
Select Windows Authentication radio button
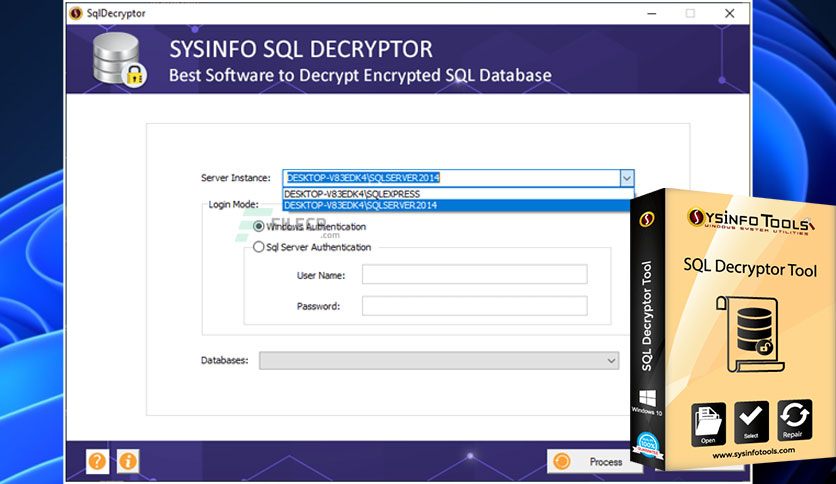click(259, 227)
